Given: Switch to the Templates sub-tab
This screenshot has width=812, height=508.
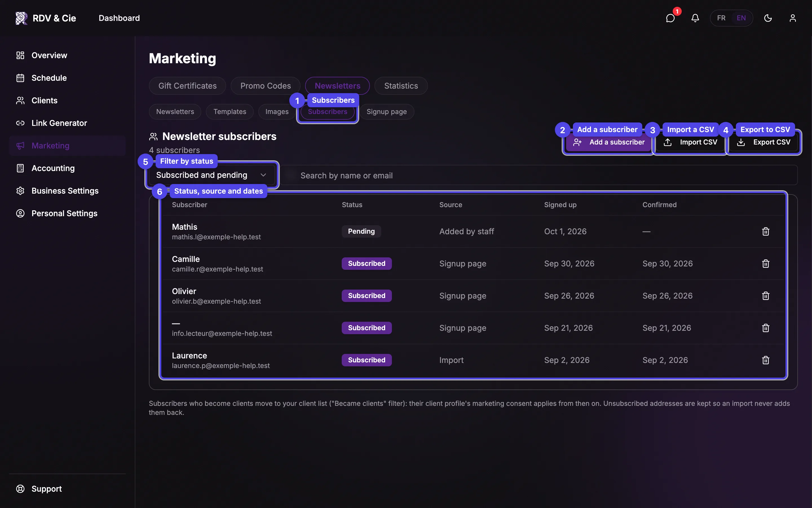Looking at the screenshot, I should tap(230, 111).
